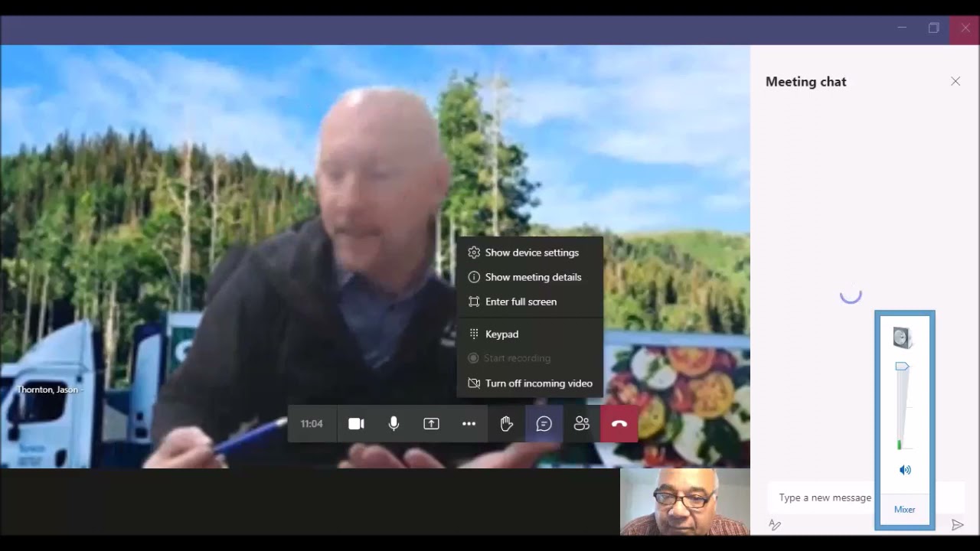Screen dimensions: 980x551
Task: Open the Keypad from the menu
Action: [501, 334]
